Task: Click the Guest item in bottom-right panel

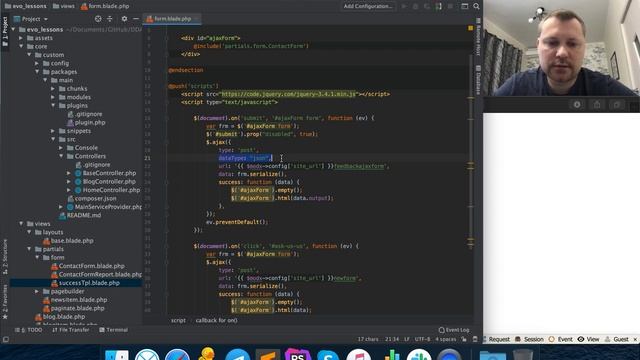Action: point(617,339)
